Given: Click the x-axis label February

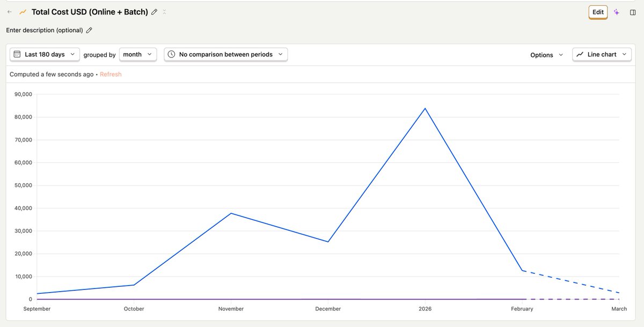Looking at the screenshot, I should [522, 309].
